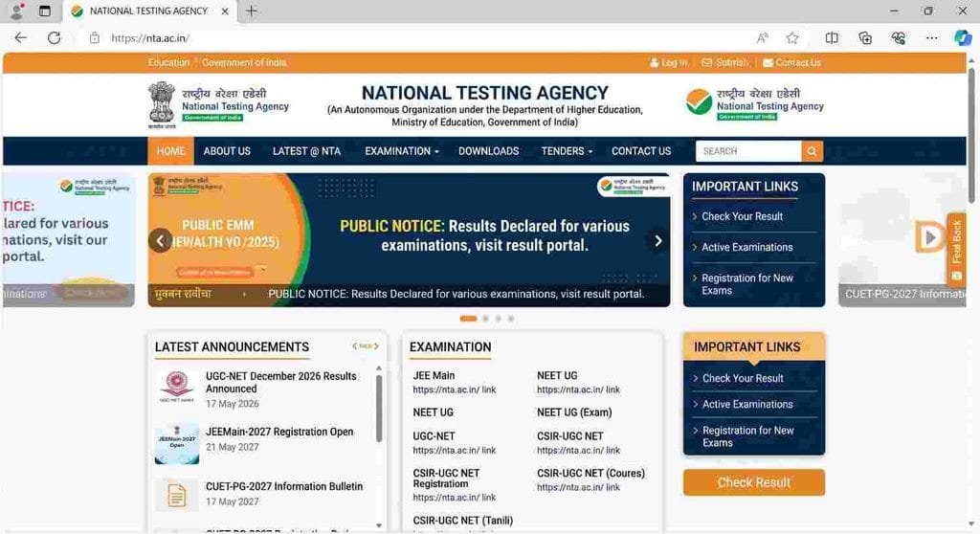The height and width of the screenshot is (534, 980).
Task: Go to previous banner slide arrow
Action: [x=161, y=241]
